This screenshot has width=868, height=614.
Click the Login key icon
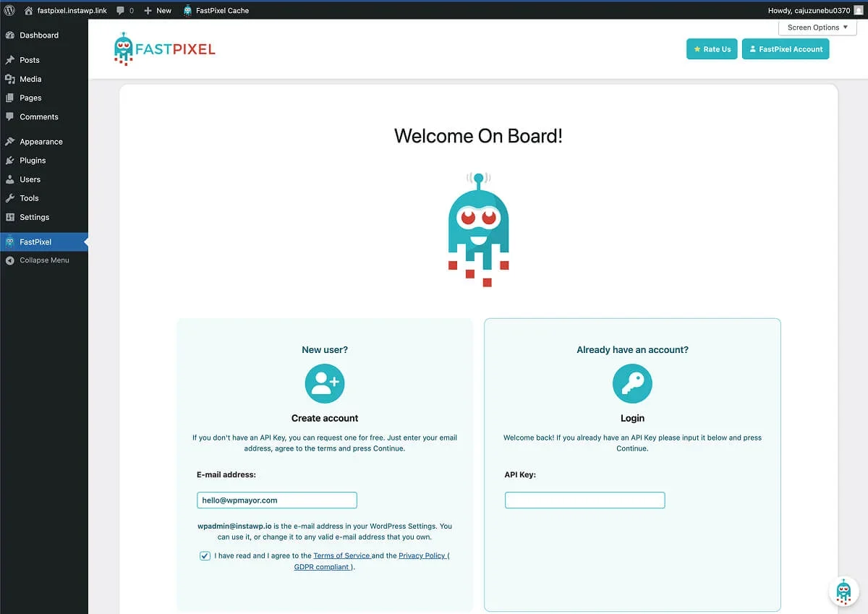tap(632, 383)
